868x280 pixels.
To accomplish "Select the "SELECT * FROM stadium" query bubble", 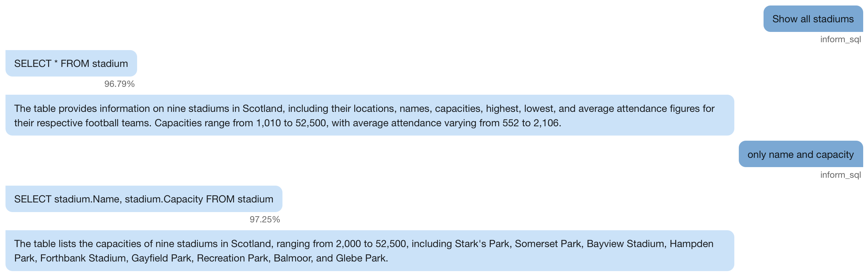I will click(x=71, y=63).
